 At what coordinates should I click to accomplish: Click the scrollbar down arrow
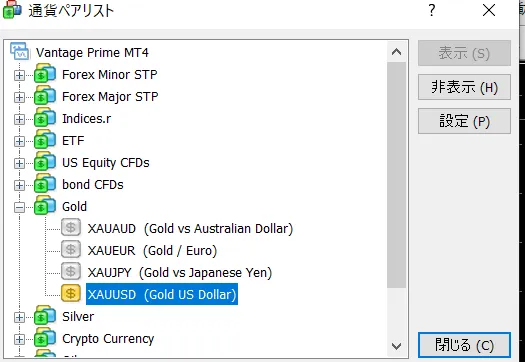397,346
